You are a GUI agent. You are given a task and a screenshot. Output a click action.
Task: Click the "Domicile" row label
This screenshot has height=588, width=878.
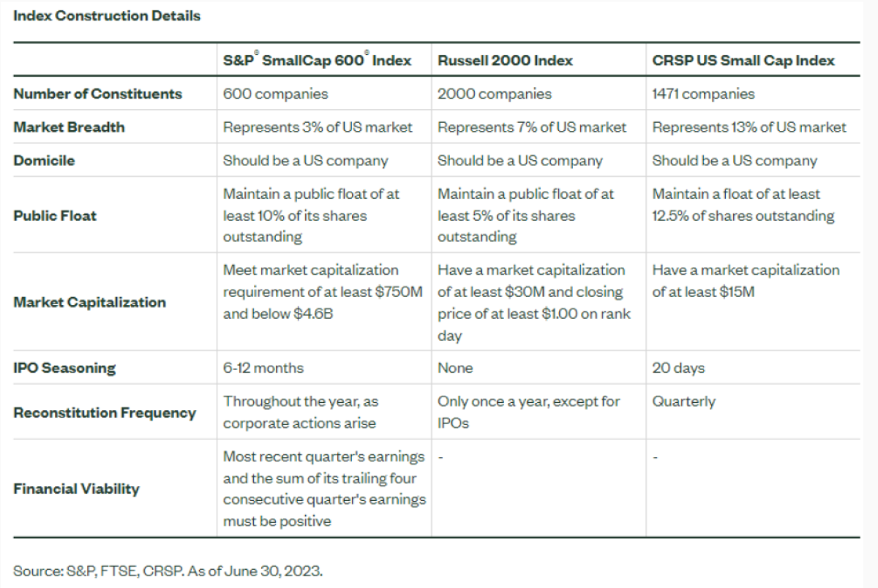point(44,161)
